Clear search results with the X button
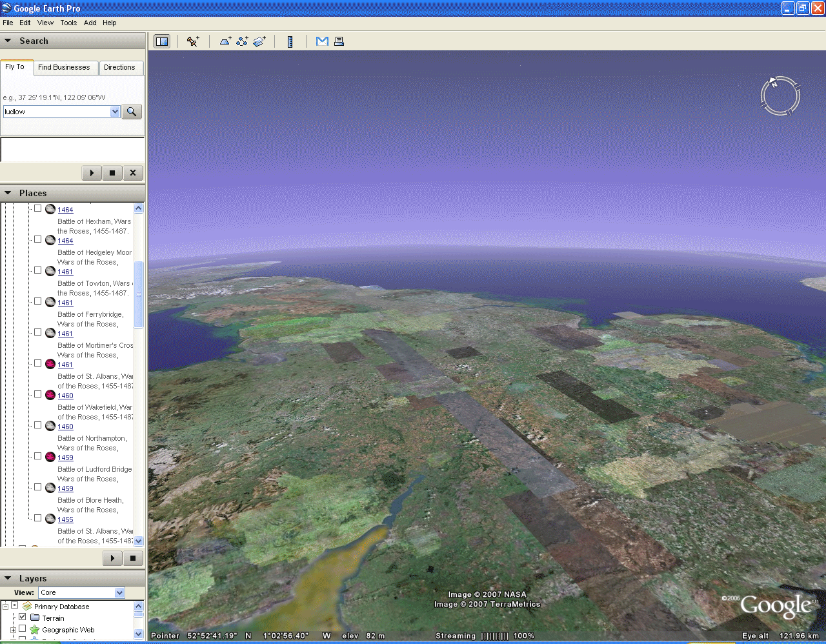Viewport: 826px width, 644px height. pyautogui.click(x=133, y=173)
